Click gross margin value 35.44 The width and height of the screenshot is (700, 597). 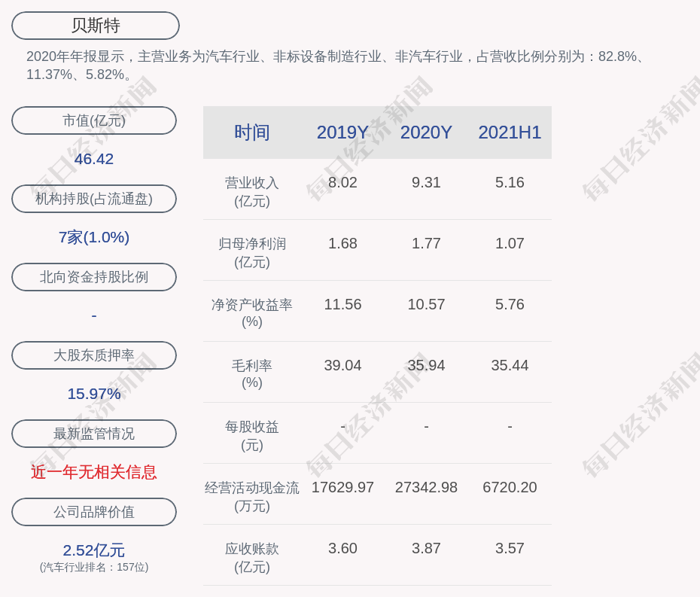tap(510, 365)
